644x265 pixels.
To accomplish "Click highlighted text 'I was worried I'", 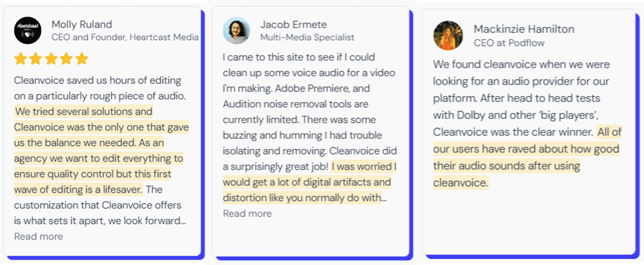I will (x=364, y=167).
